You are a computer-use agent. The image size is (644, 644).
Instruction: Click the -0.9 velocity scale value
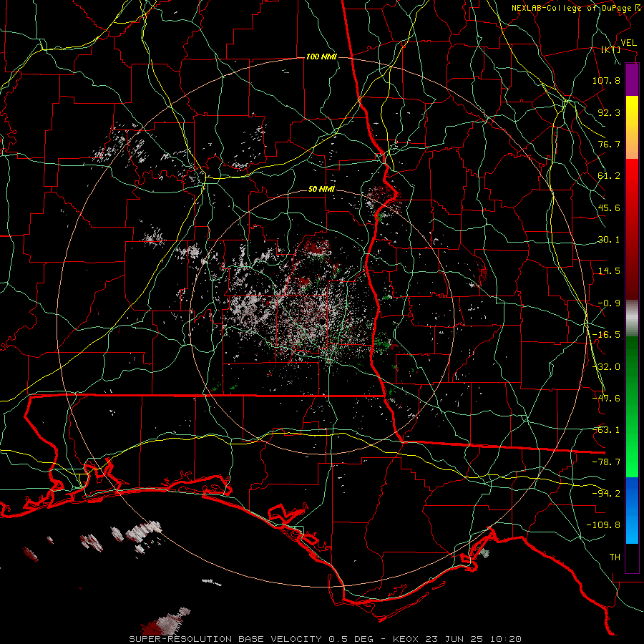pyautogui.click(x=609, y=303)
